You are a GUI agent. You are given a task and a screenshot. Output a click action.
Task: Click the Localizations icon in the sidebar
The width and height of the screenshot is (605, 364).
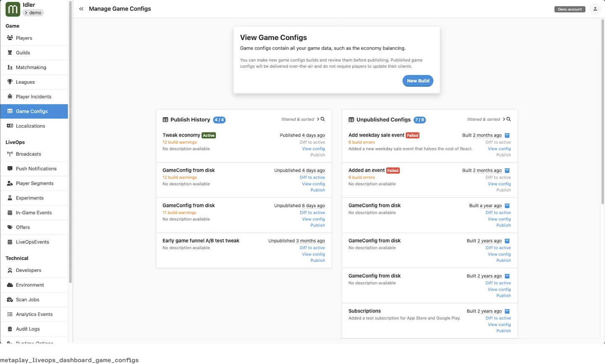pyautogui.click(x=9, y=126)
